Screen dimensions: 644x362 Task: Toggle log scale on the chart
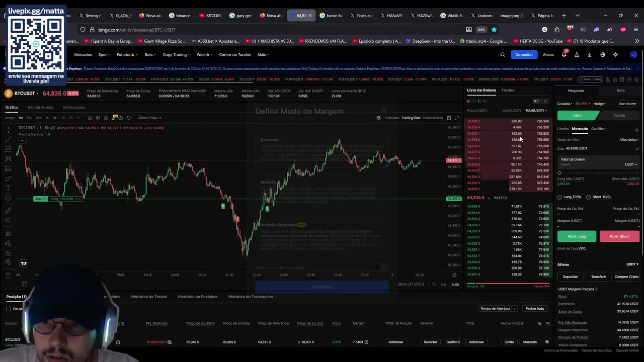[x=444, y=284]
